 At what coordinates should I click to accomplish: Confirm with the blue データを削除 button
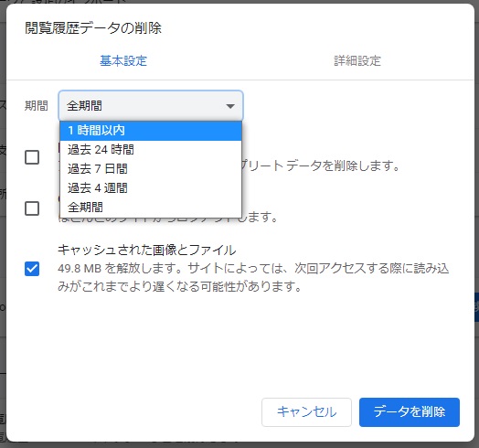(x=410, y=412)
